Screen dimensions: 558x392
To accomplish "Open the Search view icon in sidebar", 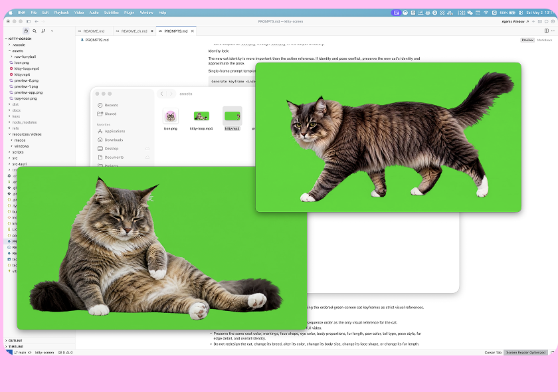I will pos(35,31).
